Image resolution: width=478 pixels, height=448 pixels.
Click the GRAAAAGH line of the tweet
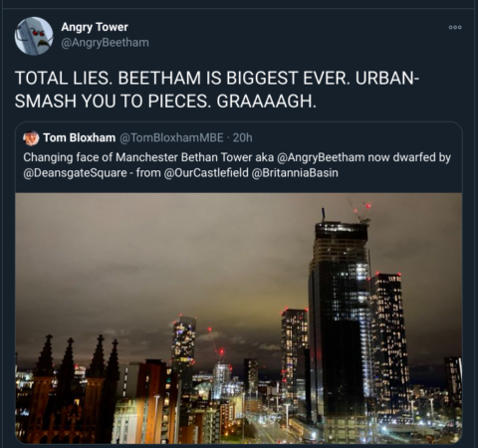[x=165, y=101]
